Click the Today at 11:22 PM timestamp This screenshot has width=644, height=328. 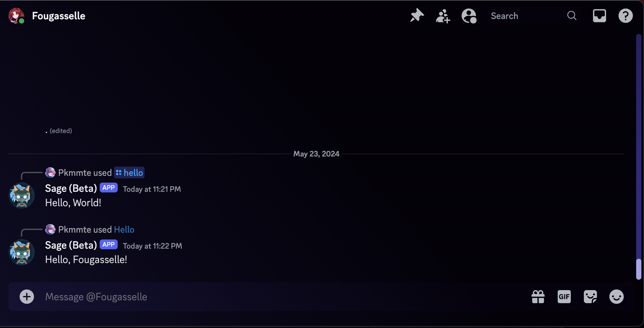pyautogui.click(x=152, y=246)
